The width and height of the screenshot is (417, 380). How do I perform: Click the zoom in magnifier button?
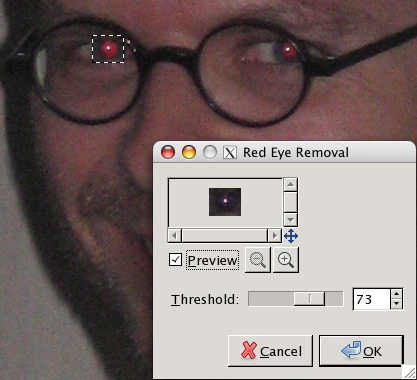click(286, 260)
